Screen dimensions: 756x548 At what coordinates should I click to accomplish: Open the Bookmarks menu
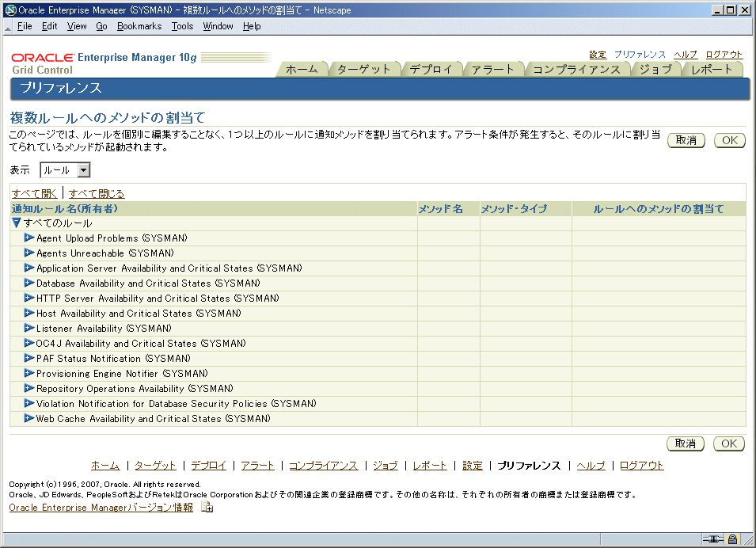pos(139,26)
